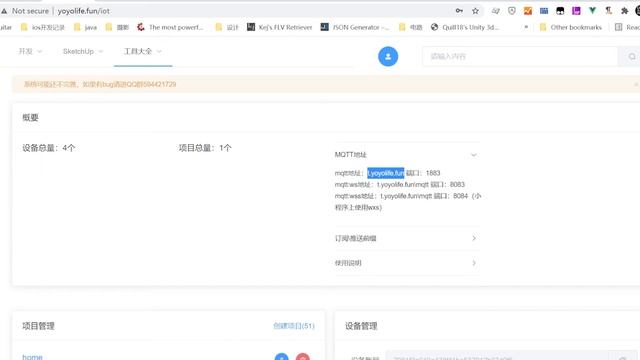Open the green Vue devtools extension icon

[592, 11]
